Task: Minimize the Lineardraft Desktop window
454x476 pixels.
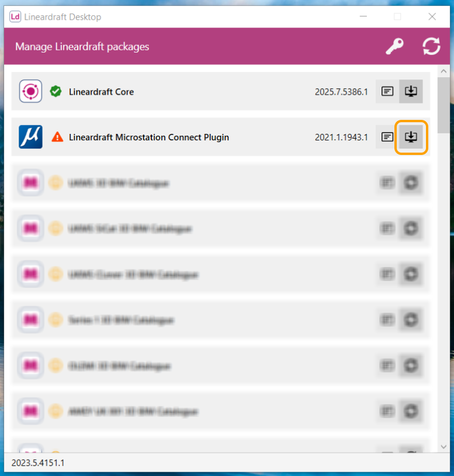Action: pyautogui.click(x=363, y=16)
